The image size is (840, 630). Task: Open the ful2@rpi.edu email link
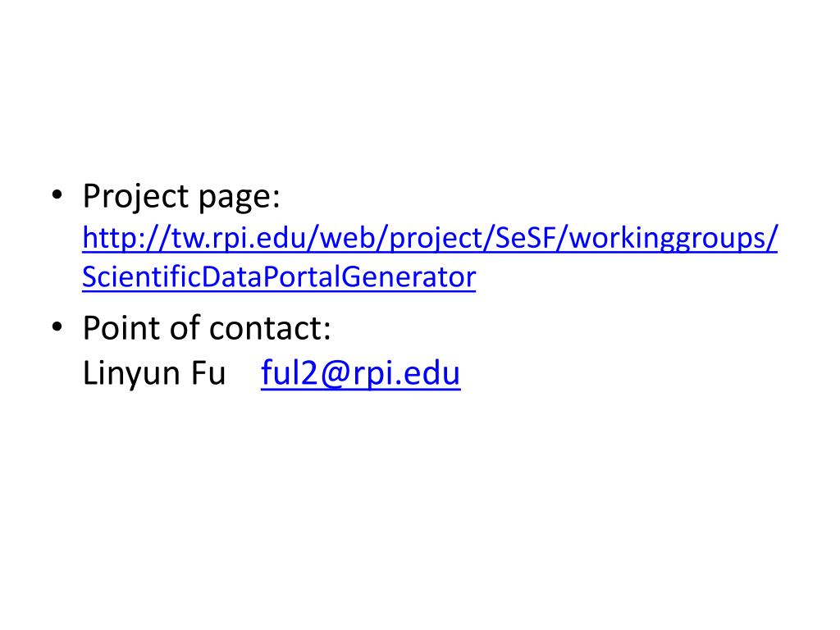[361, 373]
